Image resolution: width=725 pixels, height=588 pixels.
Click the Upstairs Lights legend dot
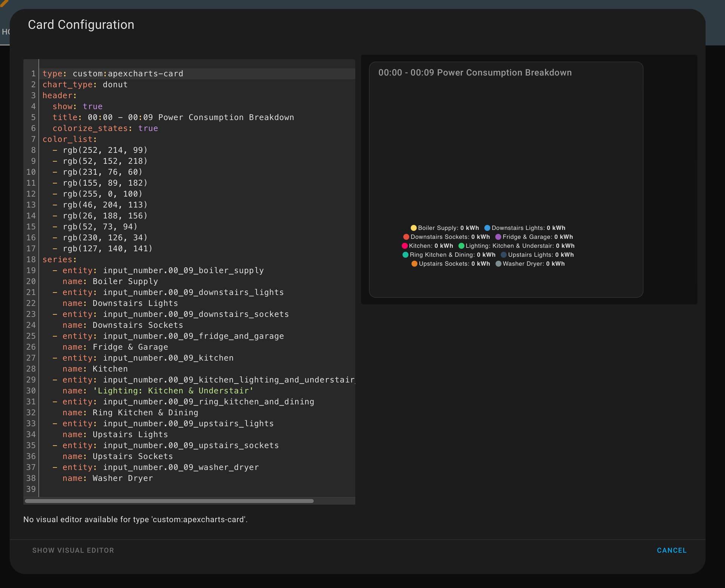coord(503,255)
